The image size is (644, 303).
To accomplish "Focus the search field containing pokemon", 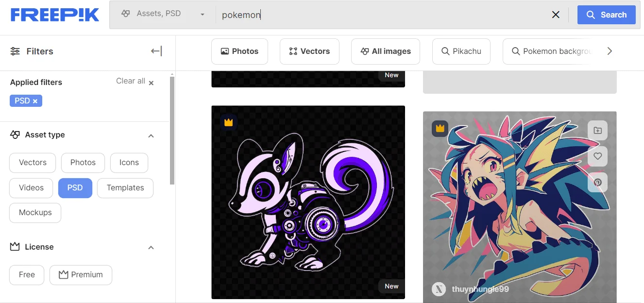I will pos(381,15).
